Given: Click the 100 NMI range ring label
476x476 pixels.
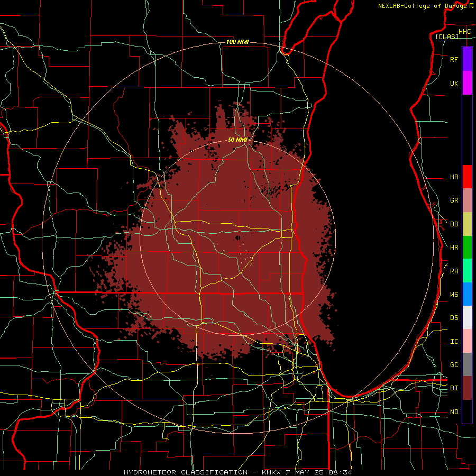Looking at the screenshot, I should coord(237,42).
